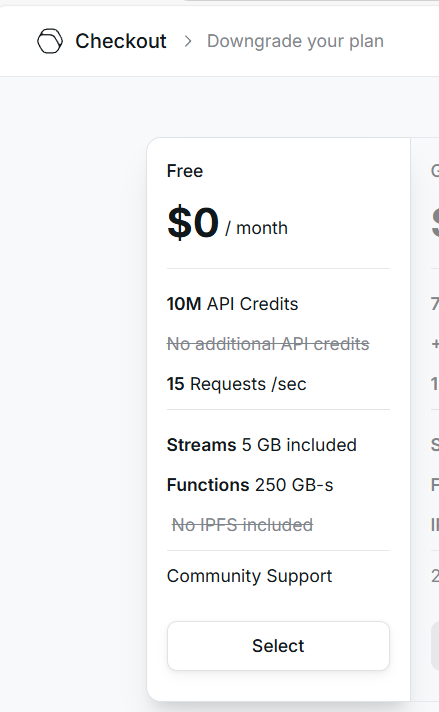Click the partially visible next plan card

[x=425, y=420]
